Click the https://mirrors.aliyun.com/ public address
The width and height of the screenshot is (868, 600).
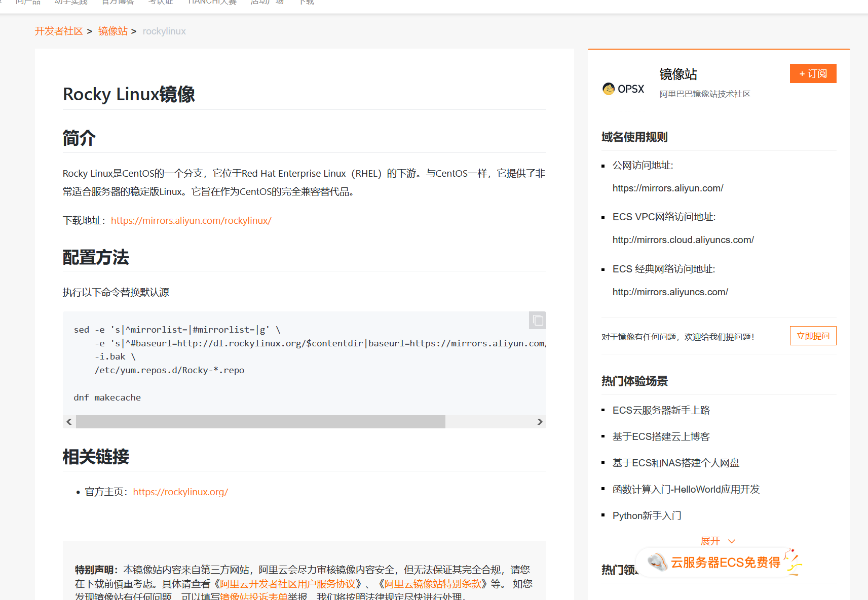coord(668,188)
